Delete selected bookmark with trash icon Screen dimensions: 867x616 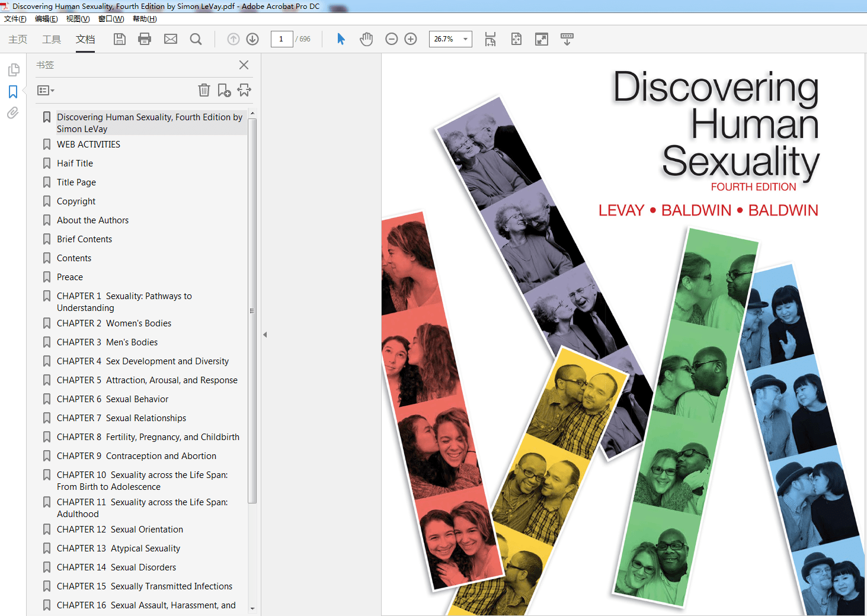pos(204,90)
